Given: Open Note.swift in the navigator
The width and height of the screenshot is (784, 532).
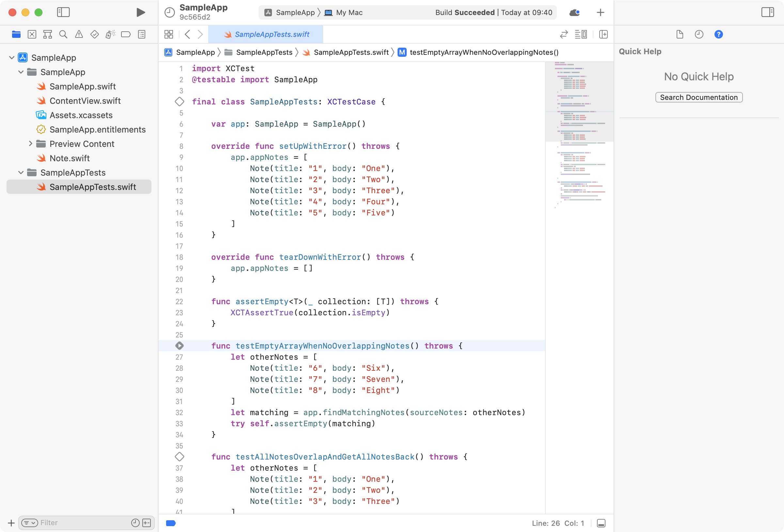Looking at the screenshot, I should click(x=69, y=158).
